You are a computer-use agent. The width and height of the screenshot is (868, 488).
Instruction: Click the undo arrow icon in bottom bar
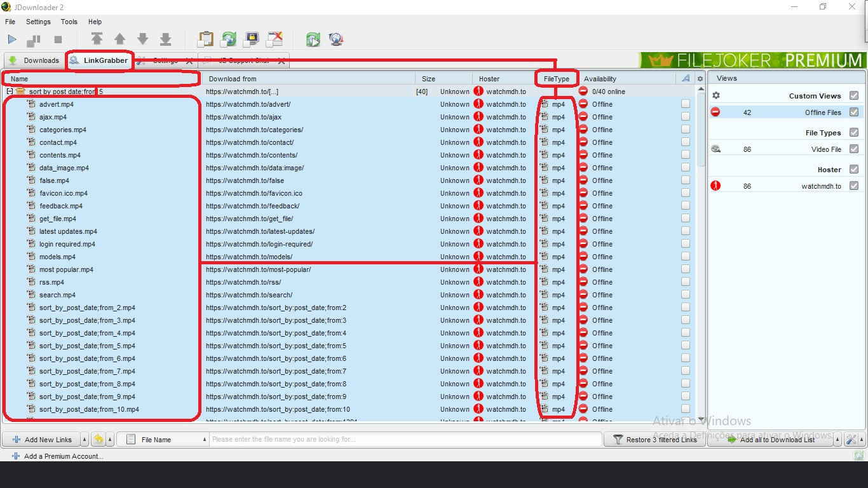tap(98, 439)
